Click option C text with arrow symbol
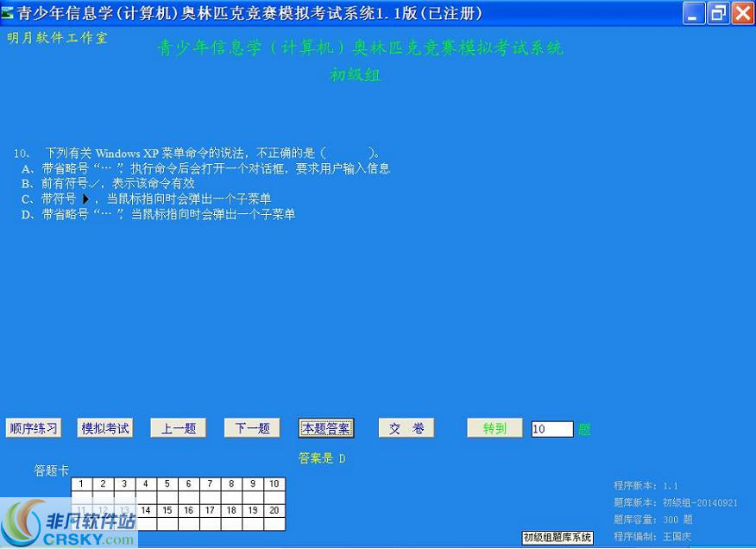 [x=146, y=199]
